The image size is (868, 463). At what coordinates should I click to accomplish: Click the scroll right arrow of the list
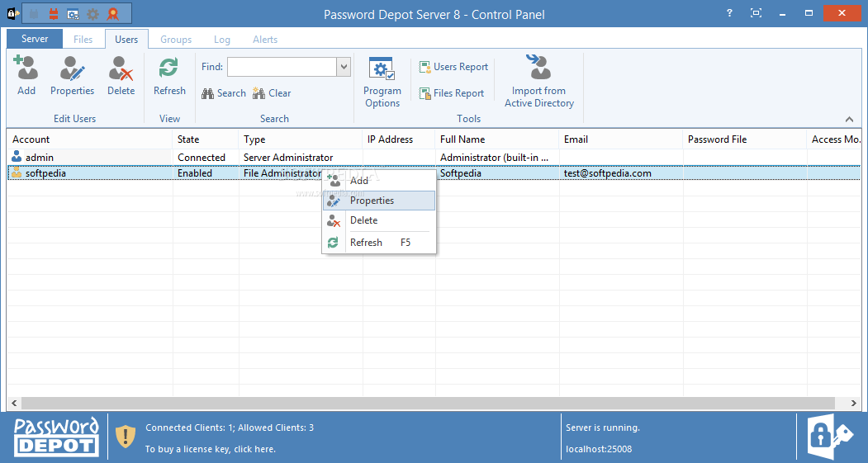(x=854, y=404)
